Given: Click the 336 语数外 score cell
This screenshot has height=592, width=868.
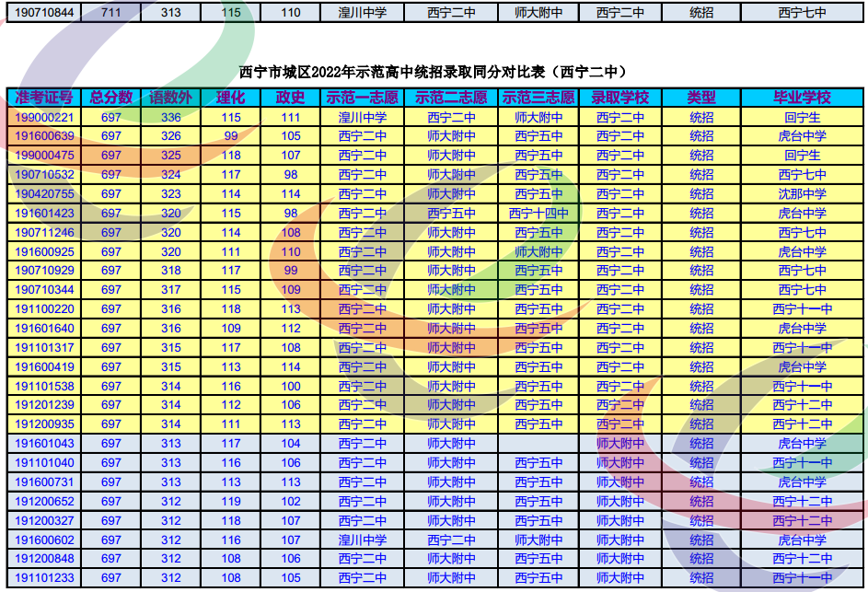Looking at the screenshot, I should [x=171, y=117].
